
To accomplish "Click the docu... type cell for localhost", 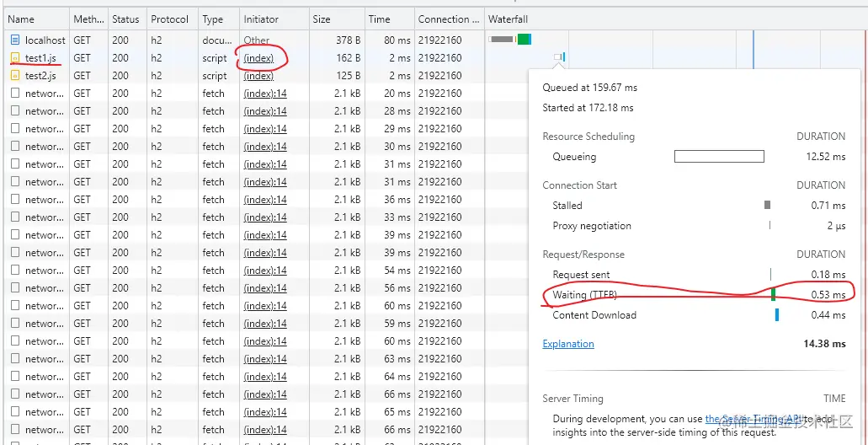I will (x=217, y=40).
